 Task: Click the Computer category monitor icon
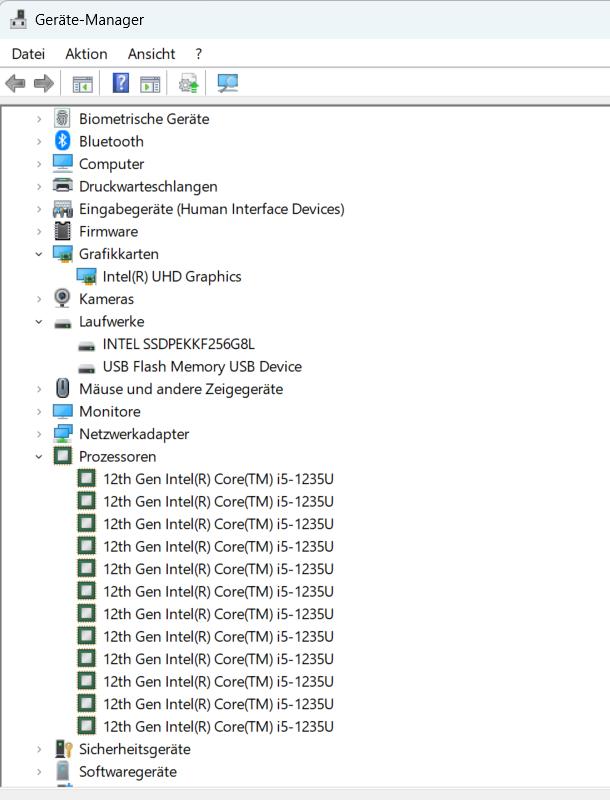click(62, 163)
